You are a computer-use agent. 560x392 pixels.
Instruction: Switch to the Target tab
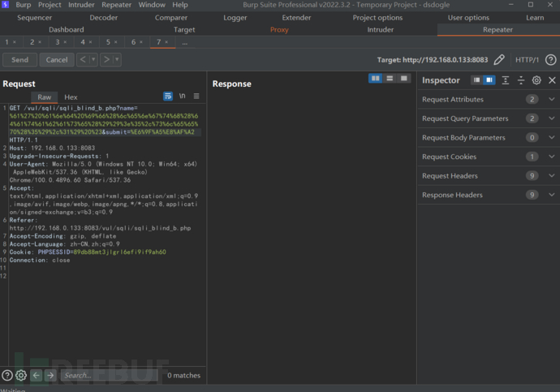(184, 30)
